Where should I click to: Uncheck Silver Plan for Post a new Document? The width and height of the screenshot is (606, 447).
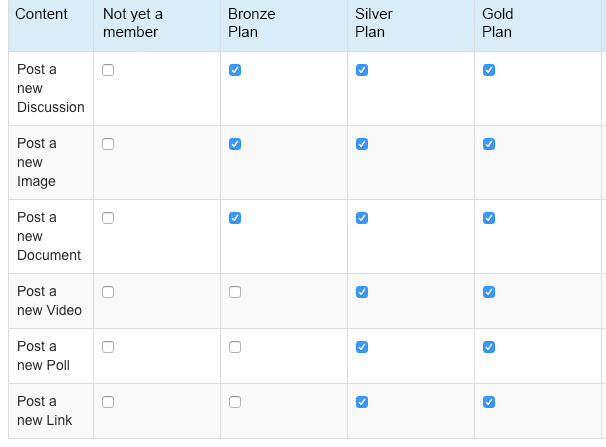pos(362,218)
